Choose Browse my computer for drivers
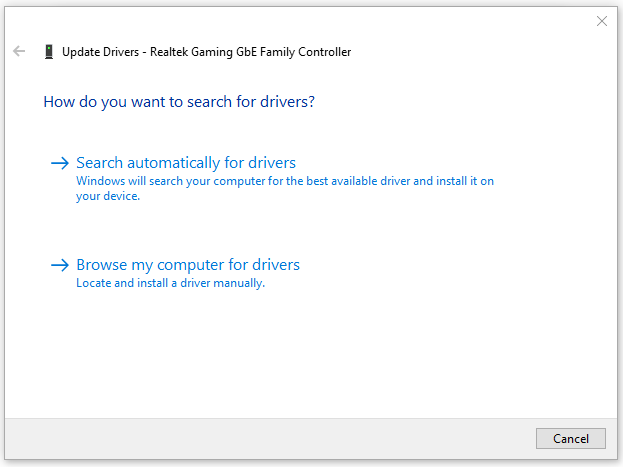Screen dimensions: 623x467 pyautogui.click(x=188, y=265)
